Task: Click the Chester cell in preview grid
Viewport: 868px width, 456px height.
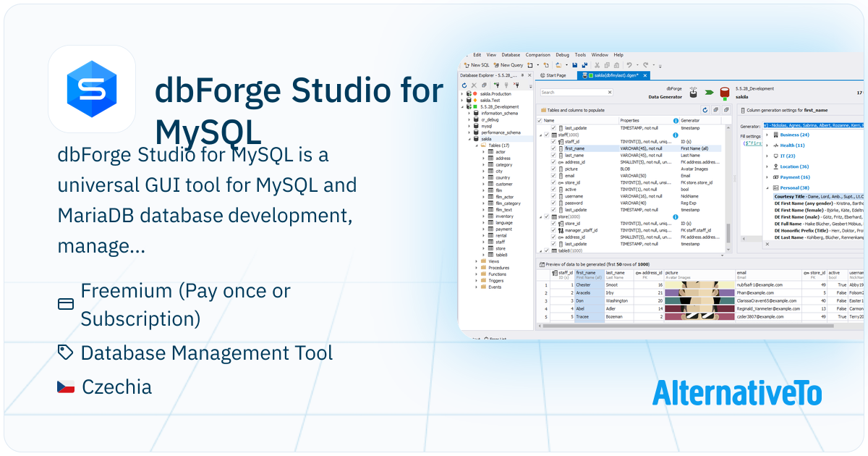Action: click(589, 285)
